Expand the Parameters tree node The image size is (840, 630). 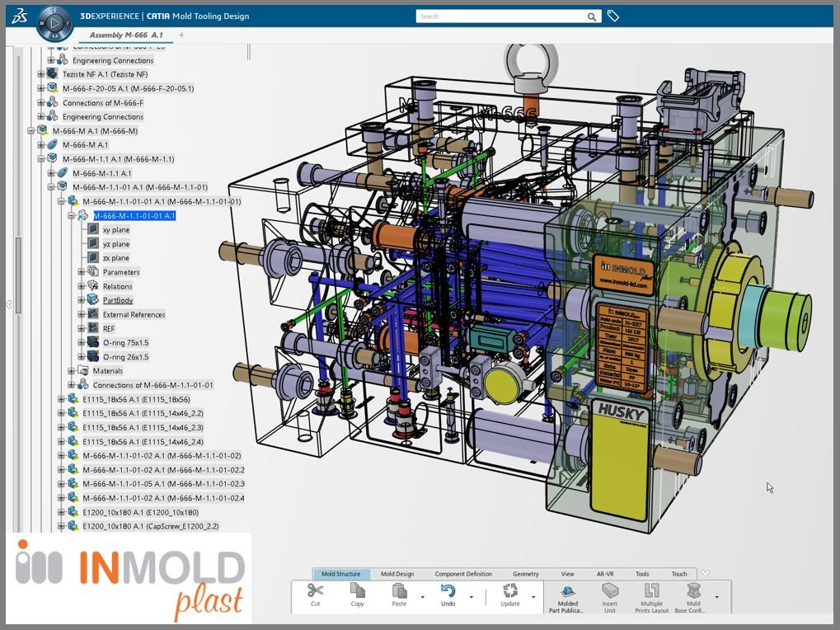pyautogui.click(x=82, y=272)
